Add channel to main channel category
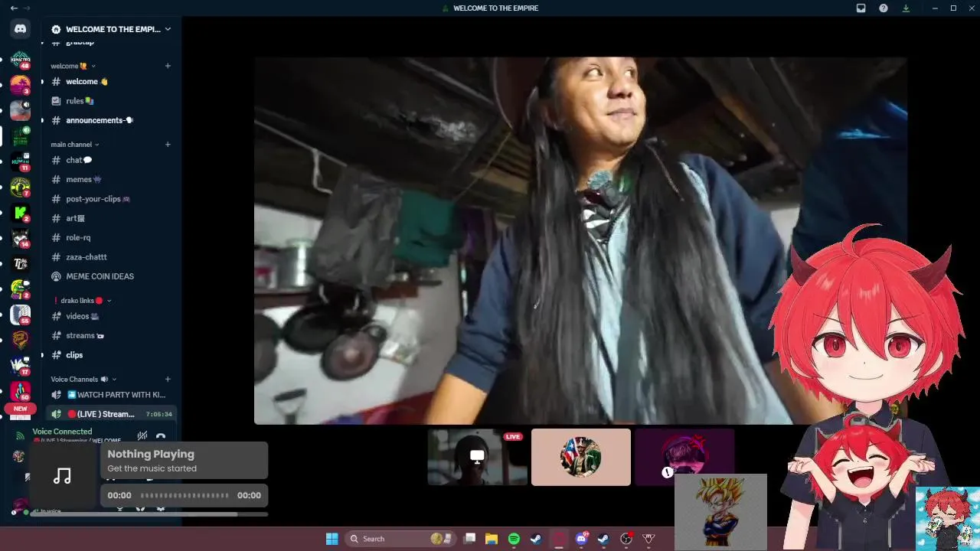 168,144
